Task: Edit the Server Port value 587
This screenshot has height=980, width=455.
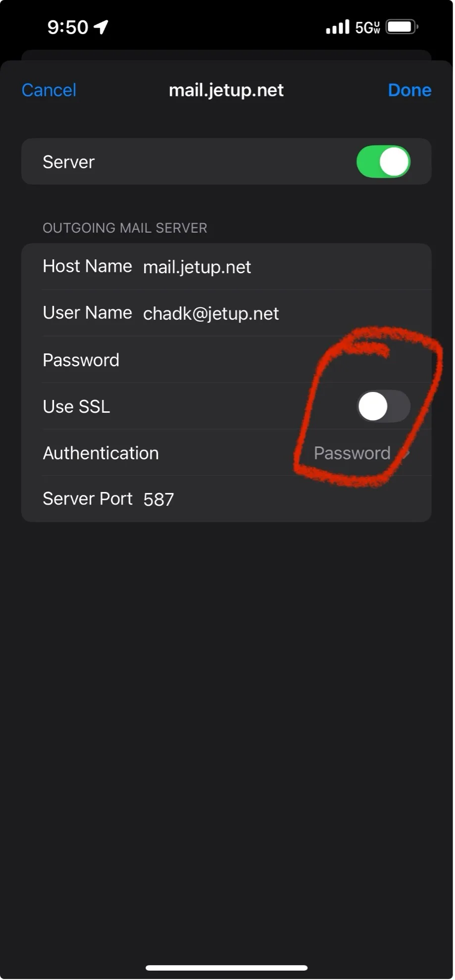Action: [159, 499]
